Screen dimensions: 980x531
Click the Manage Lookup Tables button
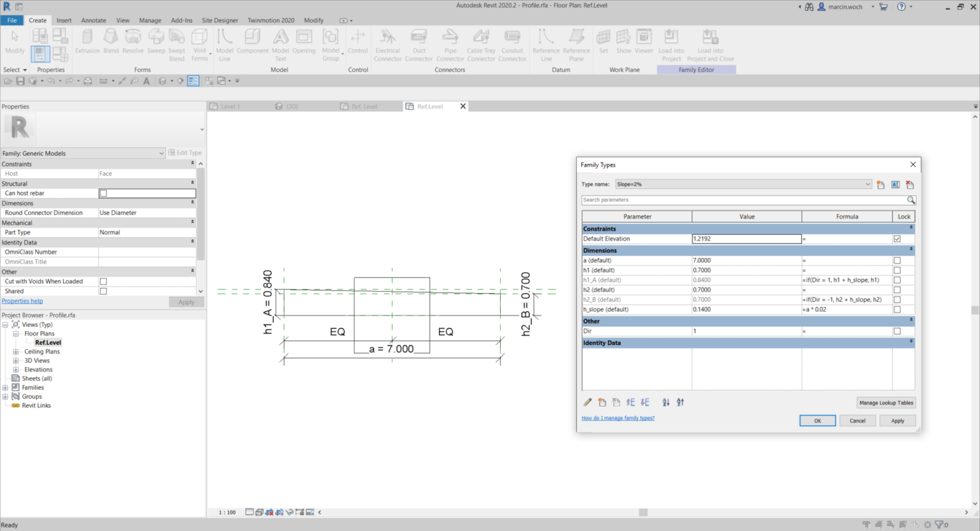point(886,403)
